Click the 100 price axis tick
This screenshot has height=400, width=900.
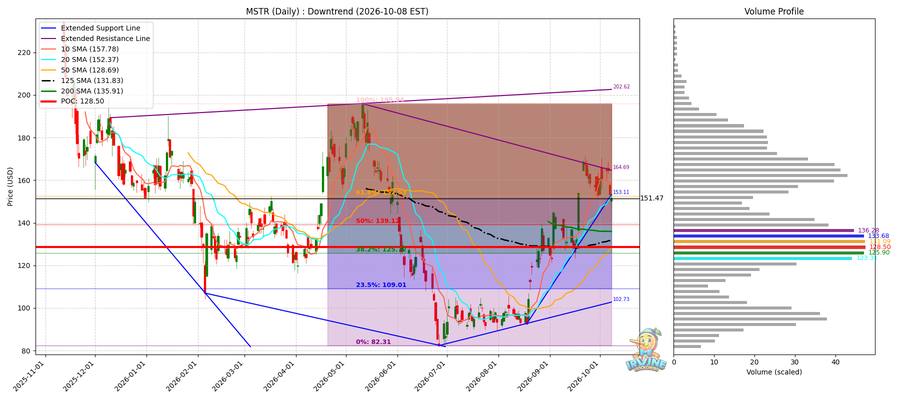pyautogui.click(x=25, y=308)
